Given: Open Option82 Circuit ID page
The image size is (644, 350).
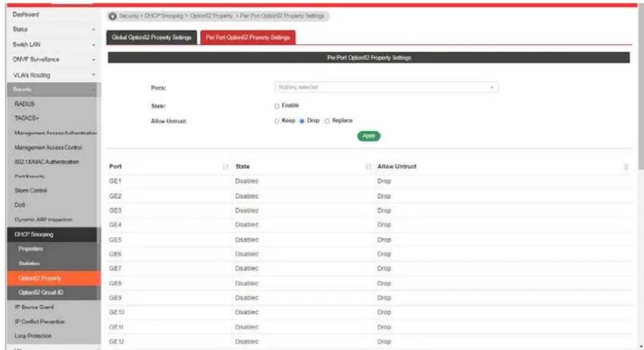Looking at the screenshot, I should point(41,293).
